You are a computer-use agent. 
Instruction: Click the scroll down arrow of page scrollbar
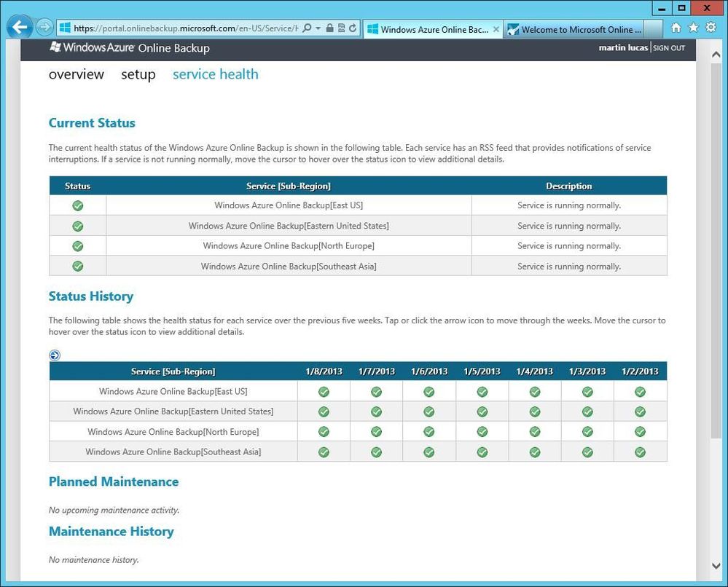716,566
